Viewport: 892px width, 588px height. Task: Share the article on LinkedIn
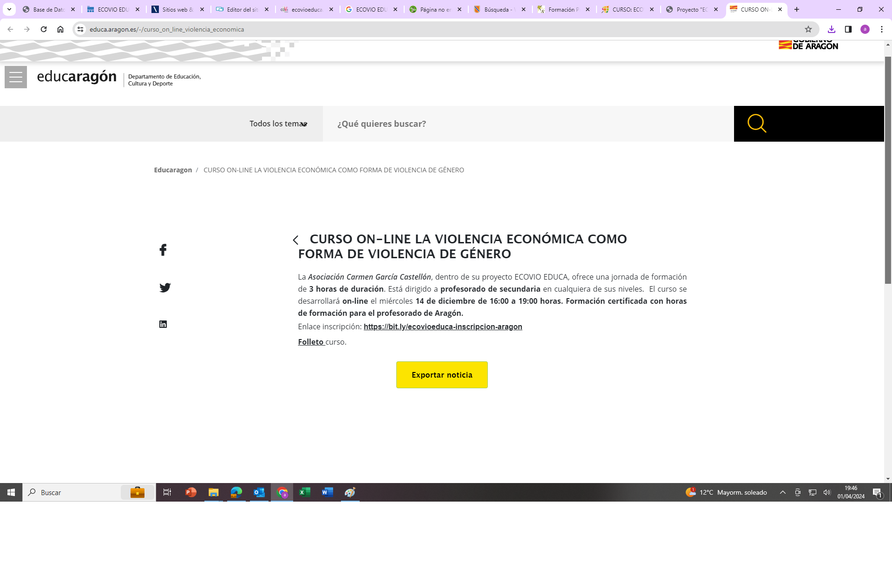163,324
